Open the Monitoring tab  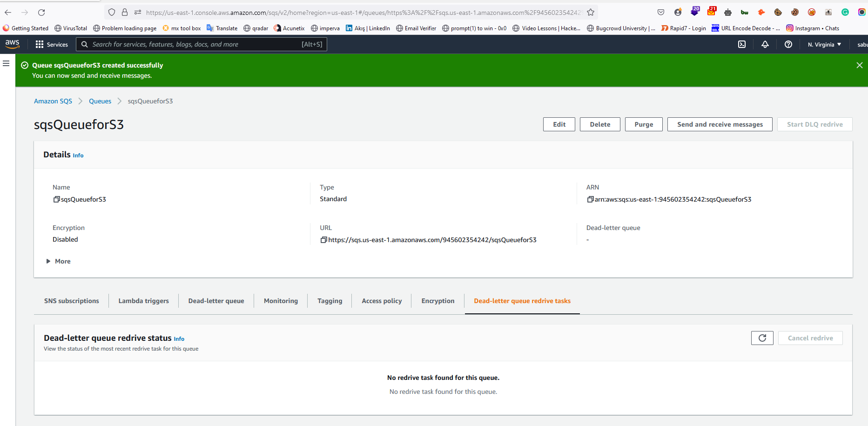(281, 301)
